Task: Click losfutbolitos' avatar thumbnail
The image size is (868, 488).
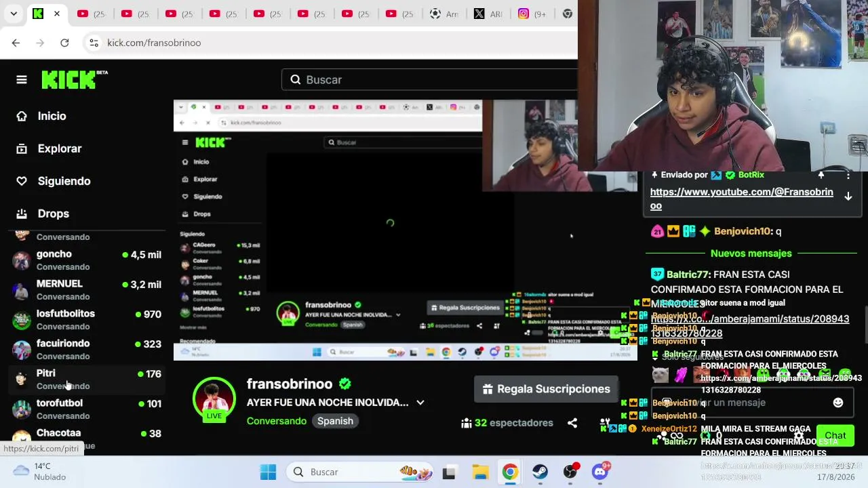Action: click(x=22, y=320)
